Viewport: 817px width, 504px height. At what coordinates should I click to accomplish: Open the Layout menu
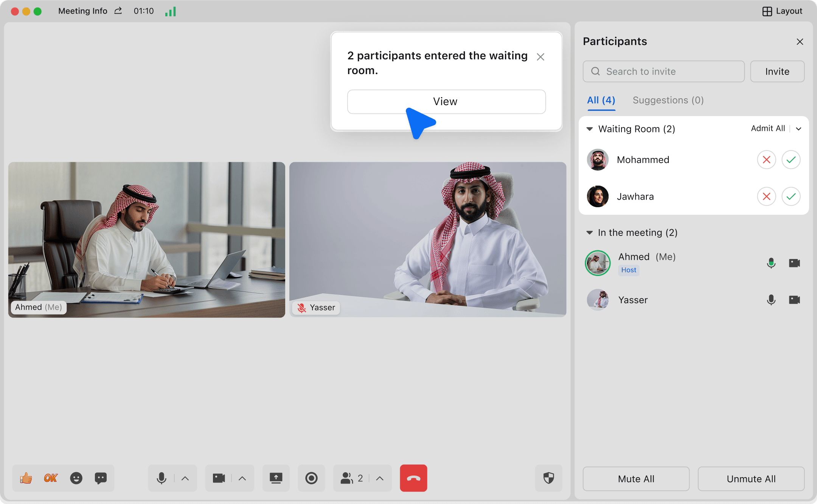[x=782, y=11]
